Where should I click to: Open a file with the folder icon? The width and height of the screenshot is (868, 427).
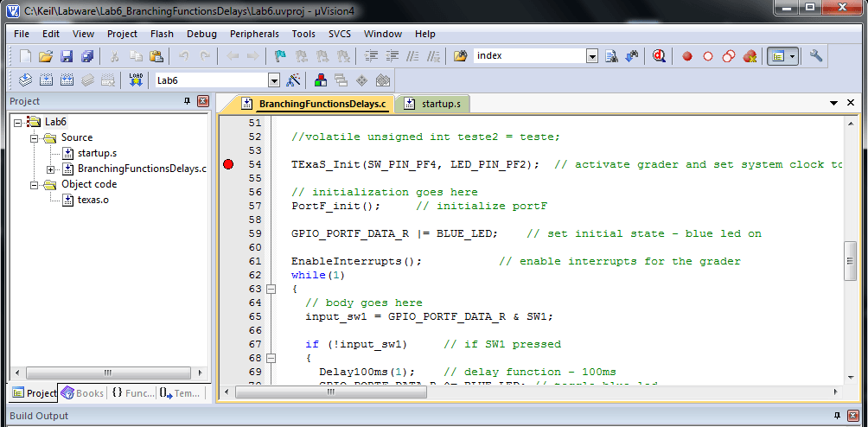coord(46,56)
